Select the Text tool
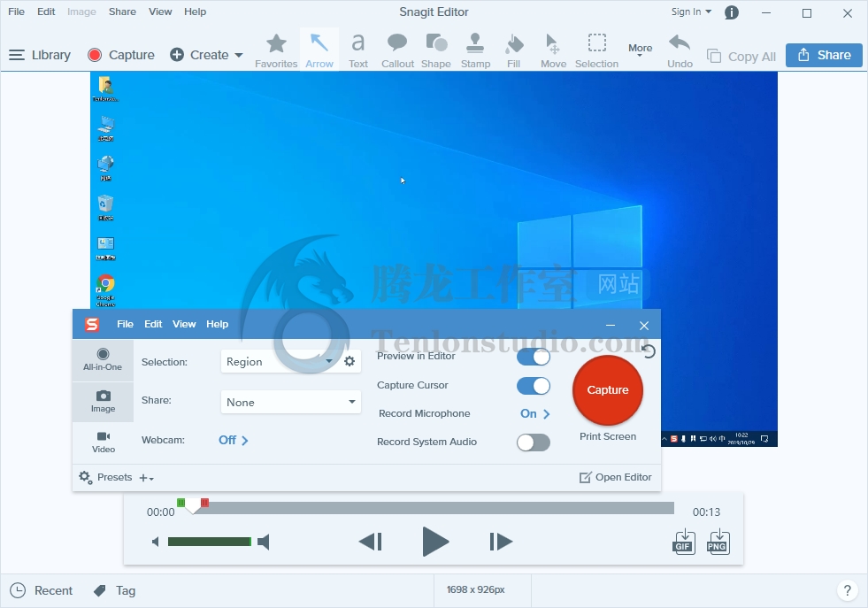 click(358, 50)
